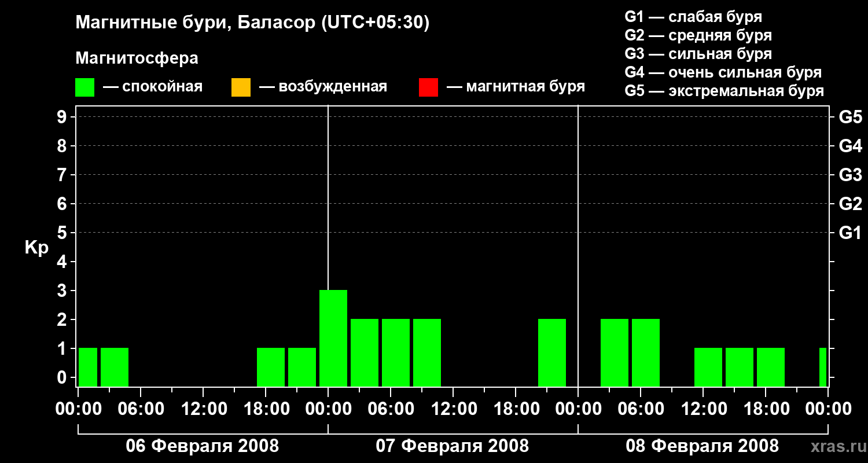Click the Kp 2 bar at 06:00 on 07 Февраля

(x=396, y=352)
